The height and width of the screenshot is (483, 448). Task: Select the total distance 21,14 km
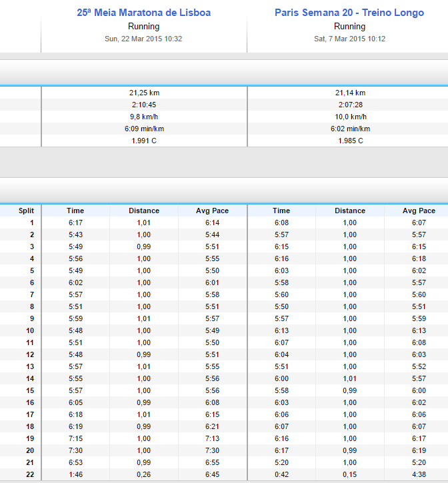(x=350, y=93)
